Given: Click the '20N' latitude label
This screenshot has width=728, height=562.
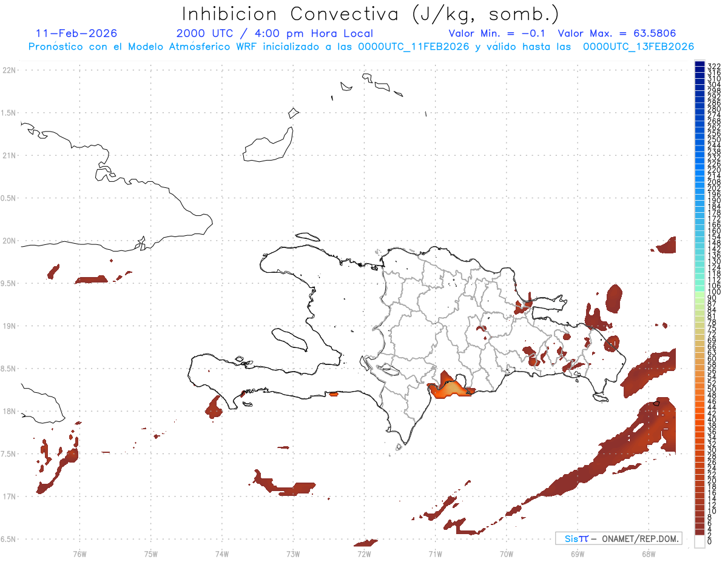Looking at the screenshot, I should tap(9, 241).
